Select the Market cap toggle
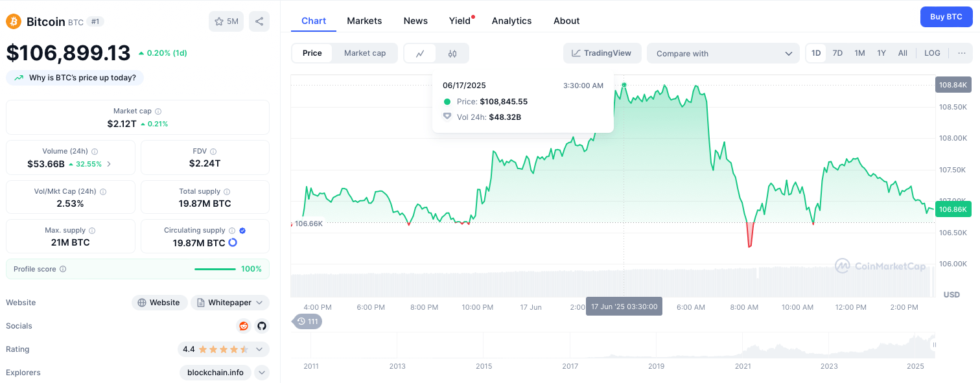Viewport: 980px width, 383px height. pos(365,53)
